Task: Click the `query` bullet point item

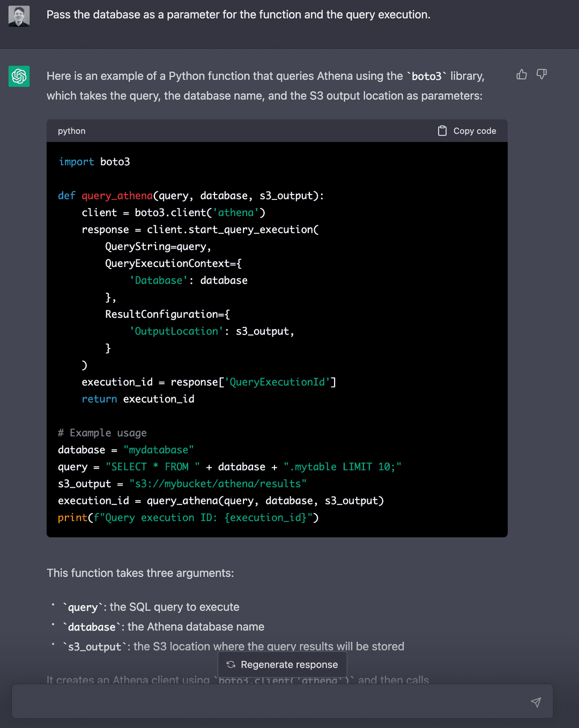Action: point(150,606)
